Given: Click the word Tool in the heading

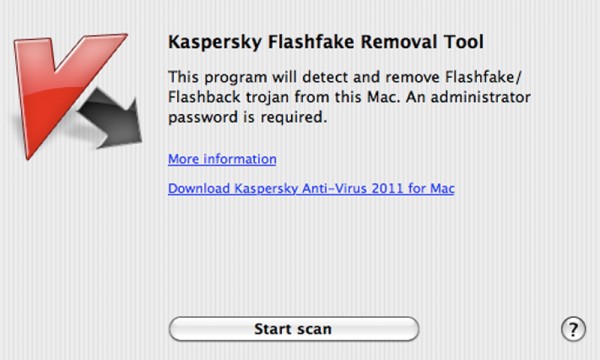Looking at the screenshot, I should tap(464, 42).
